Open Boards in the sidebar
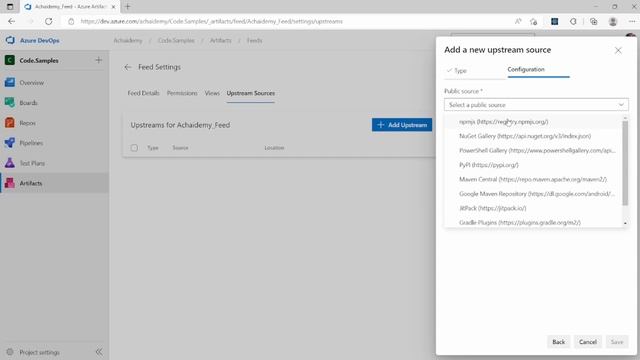This screenshot has width=640, height=360. (54, 102)
